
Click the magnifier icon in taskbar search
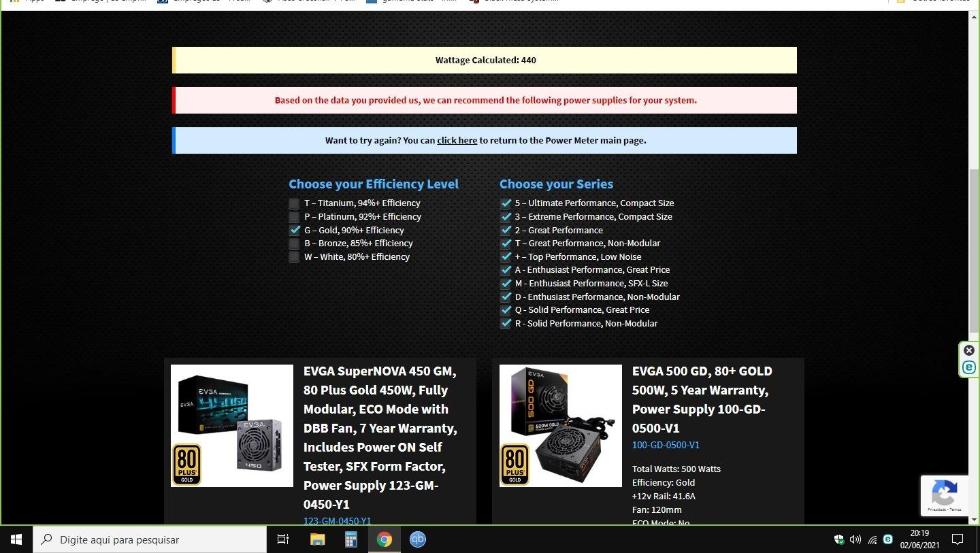[x=47, y=539]
